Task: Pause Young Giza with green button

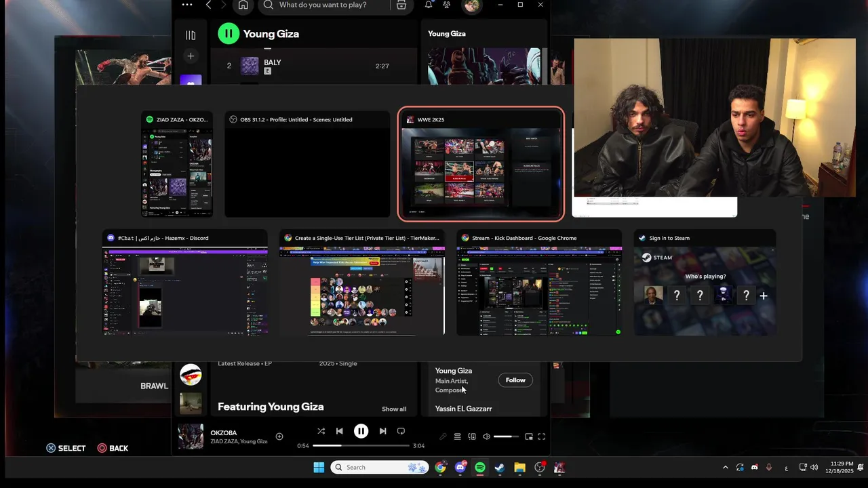Action: click(x=229, y=33)
